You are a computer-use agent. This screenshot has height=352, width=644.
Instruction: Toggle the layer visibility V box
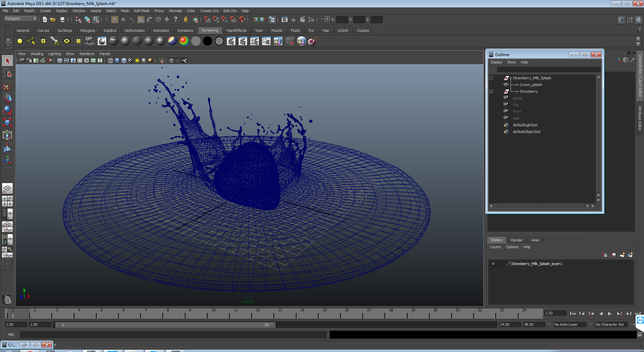pyautogui.click(x=493, y=264)
